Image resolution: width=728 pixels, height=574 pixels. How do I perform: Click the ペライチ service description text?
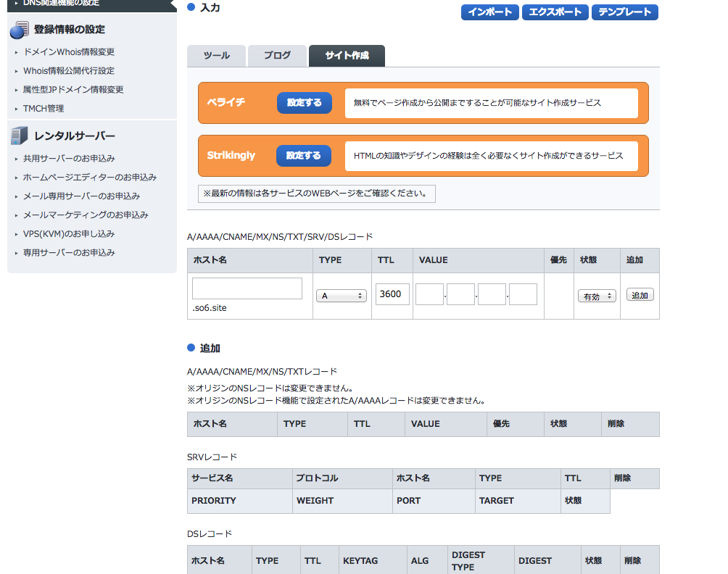pyautogui.click(x=477, y=103)
